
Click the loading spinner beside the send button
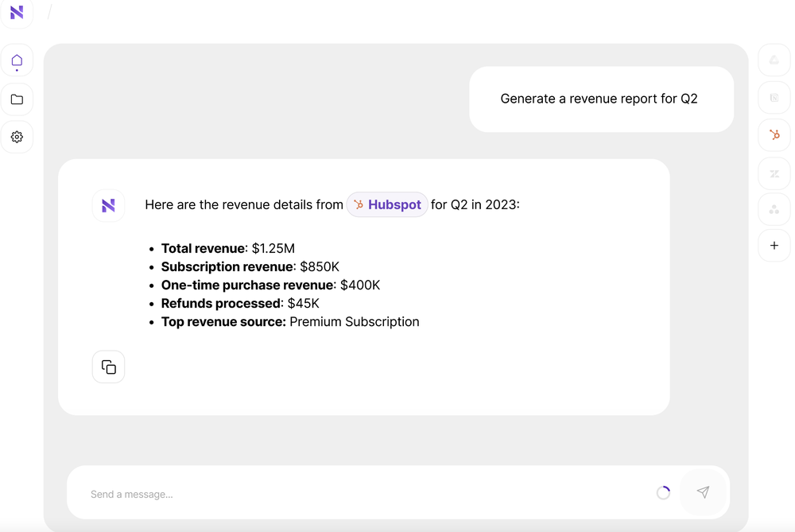663,493
